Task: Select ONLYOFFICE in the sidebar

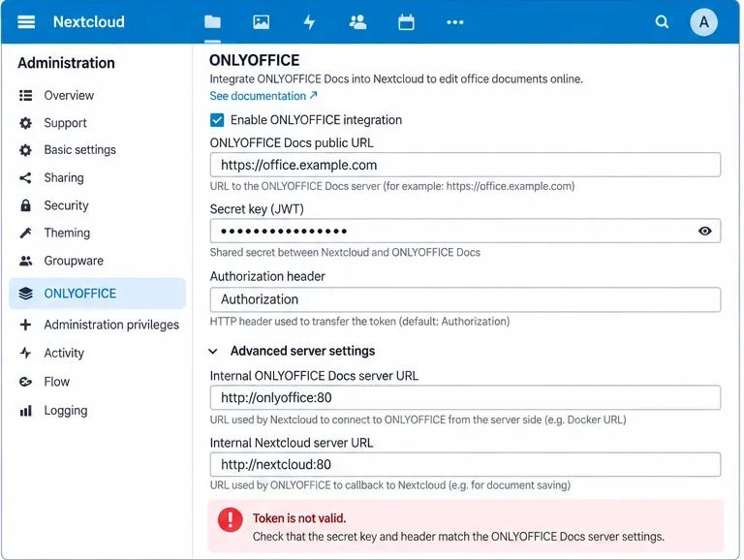Action: [97, 294]
